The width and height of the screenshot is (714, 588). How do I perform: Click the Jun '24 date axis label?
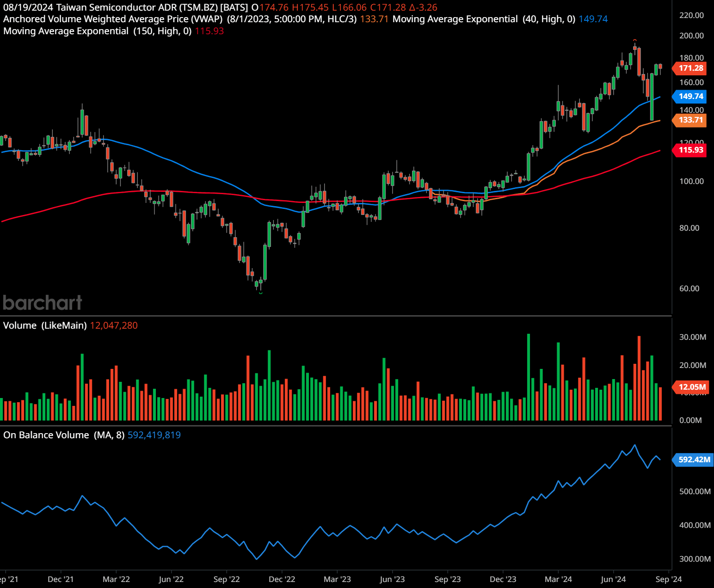613,579
